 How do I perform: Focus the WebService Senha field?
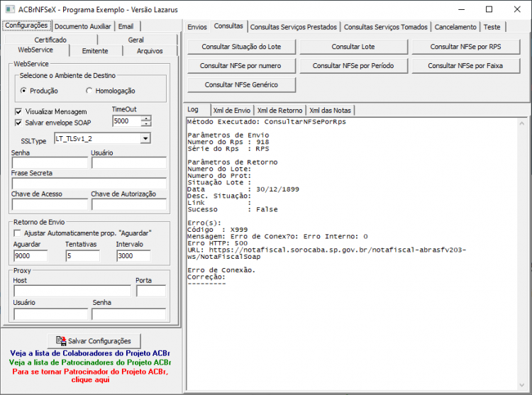pyautogui.click(x=50, y=163)
